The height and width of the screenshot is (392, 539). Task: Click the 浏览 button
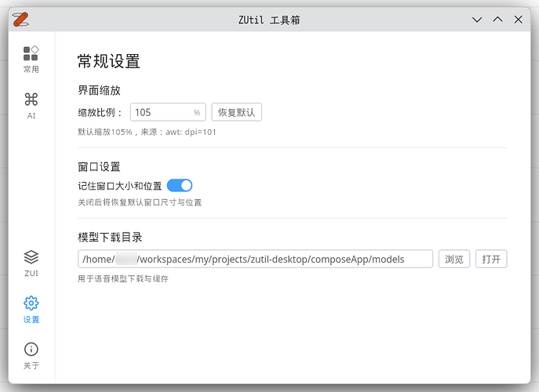454,259
